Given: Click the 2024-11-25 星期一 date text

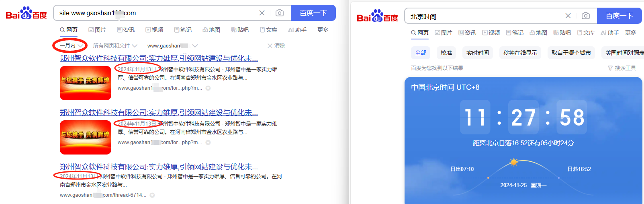Looking at the screenshot, I should (x=523, y=185).
